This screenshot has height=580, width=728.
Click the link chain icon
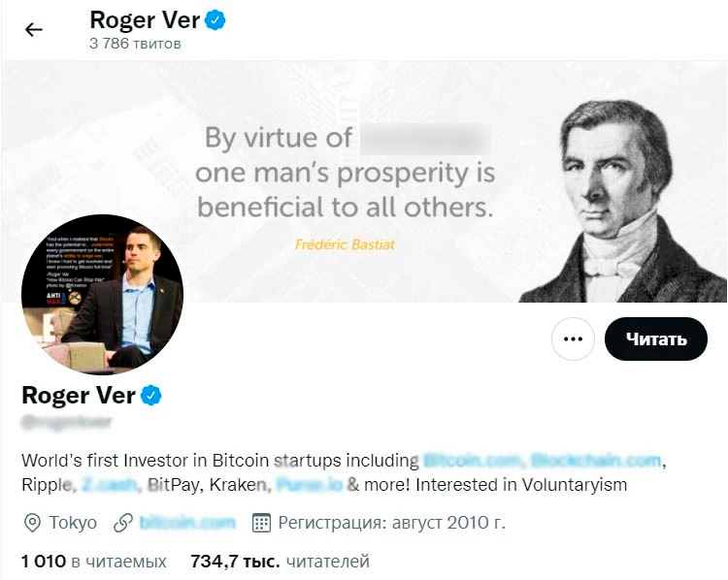pyautogui.click(x=122, y=523)
